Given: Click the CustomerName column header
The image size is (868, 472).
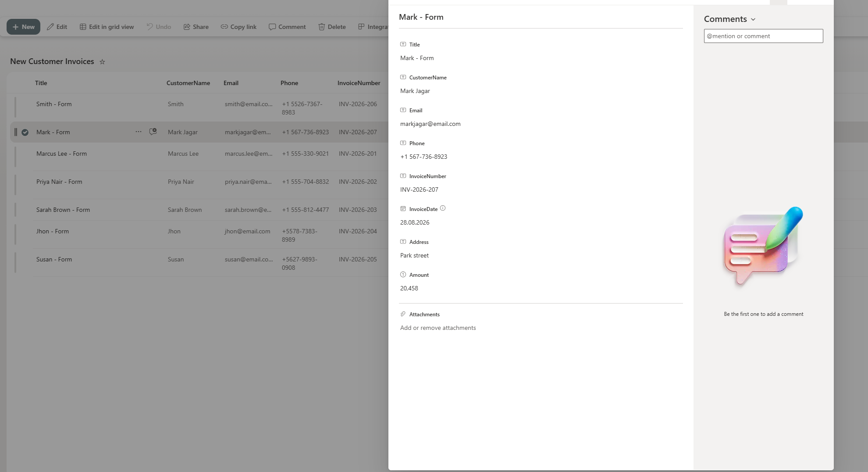Looking at the screenshot, I should (x=188, y=83).
